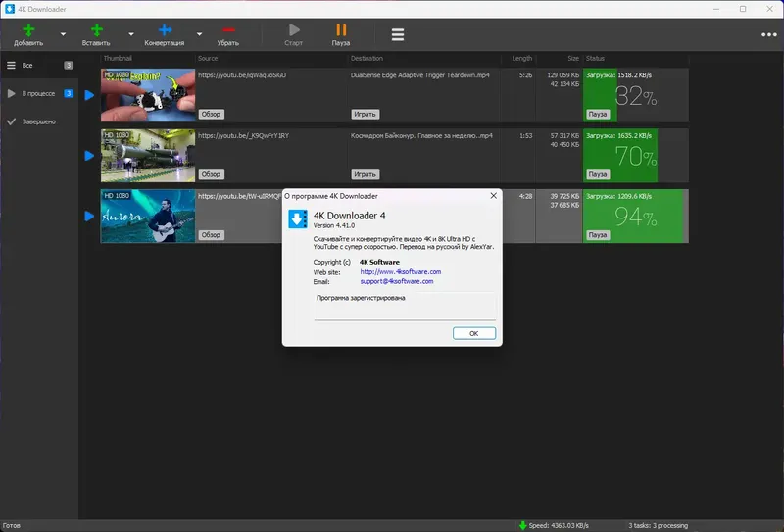Sort by the Source column header

tap(208, 58)
